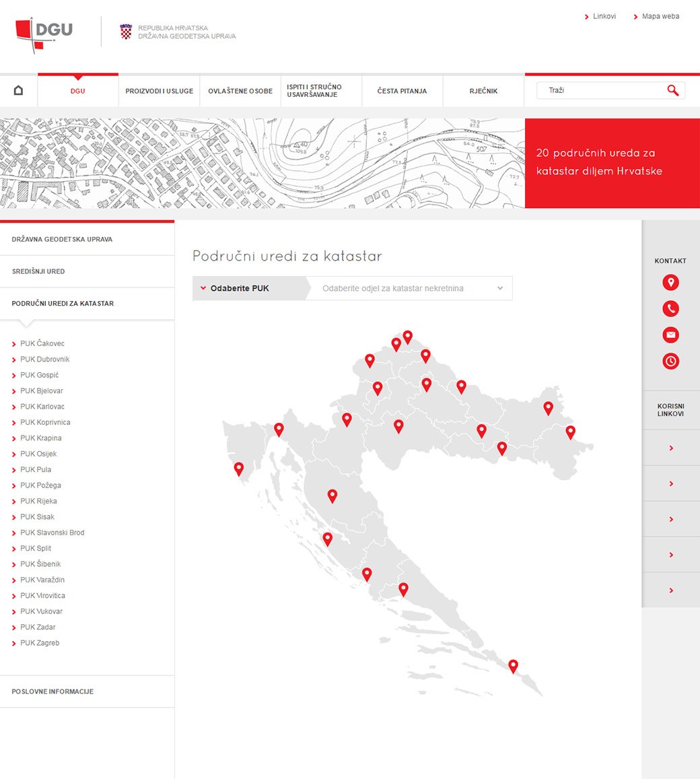Screen dimensions: 700x779
Task: Click the location pin icon under KONTAKT
Action: (670, 282)
